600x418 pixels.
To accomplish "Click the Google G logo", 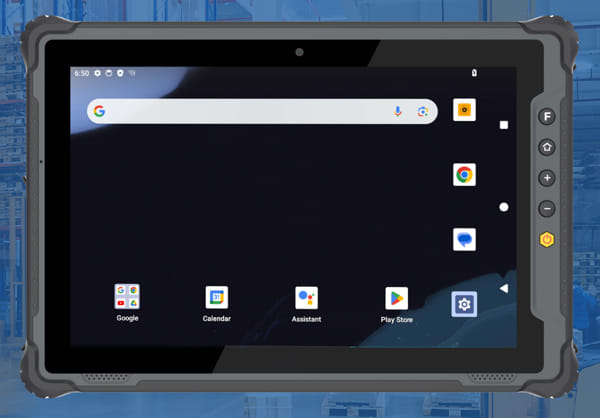I will (99, 111).
